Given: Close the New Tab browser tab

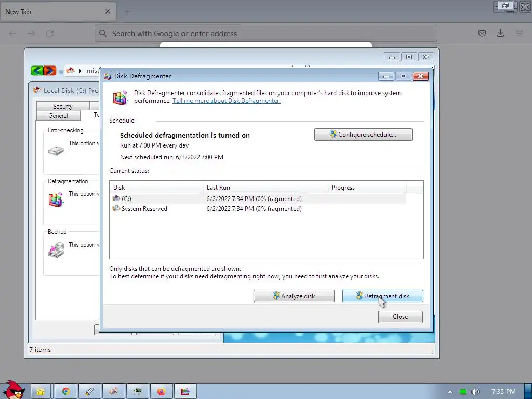Looking at the screenshot, I should tap(108, 11).
